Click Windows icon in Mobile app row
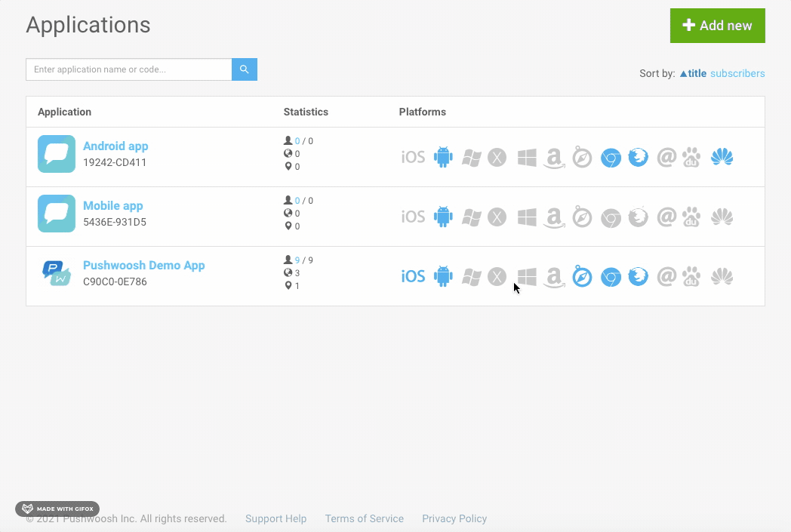 [527, 217]
